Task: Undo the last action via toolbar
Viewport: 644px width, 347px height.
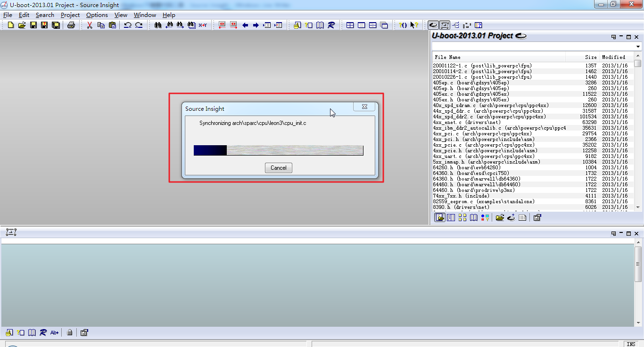Action: click(128, 25)
